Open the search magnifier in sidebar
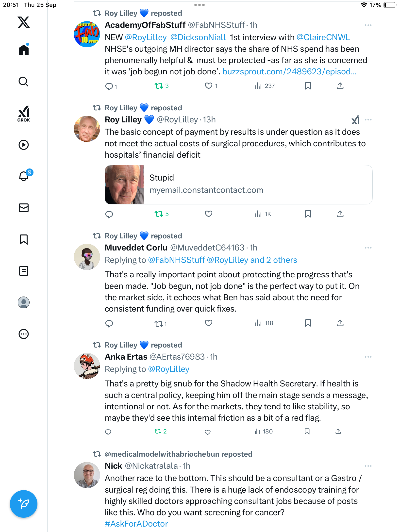This screenshot has height=532, width=399. (24, 82)
